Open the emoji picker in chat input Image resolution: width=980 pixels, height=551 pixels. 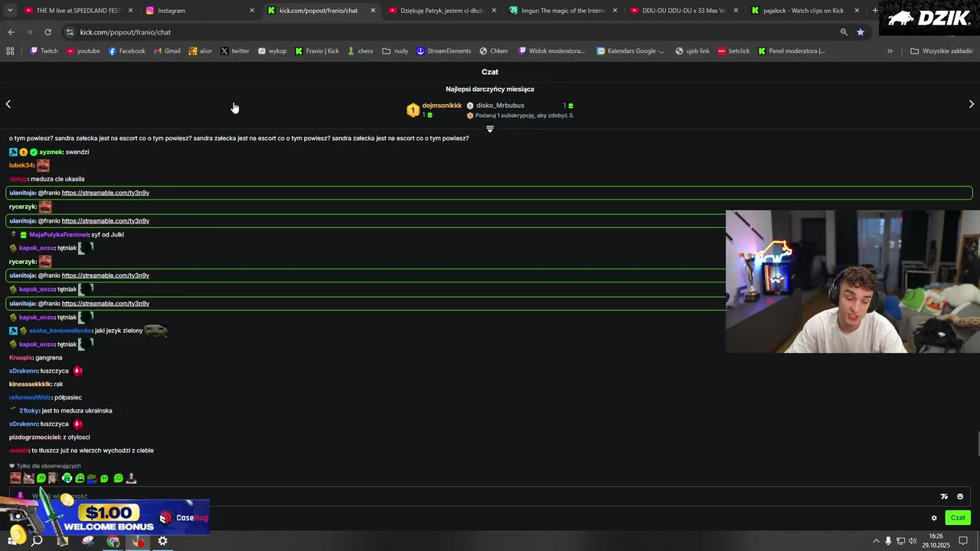pyautogui.click(x=960, y=497)
